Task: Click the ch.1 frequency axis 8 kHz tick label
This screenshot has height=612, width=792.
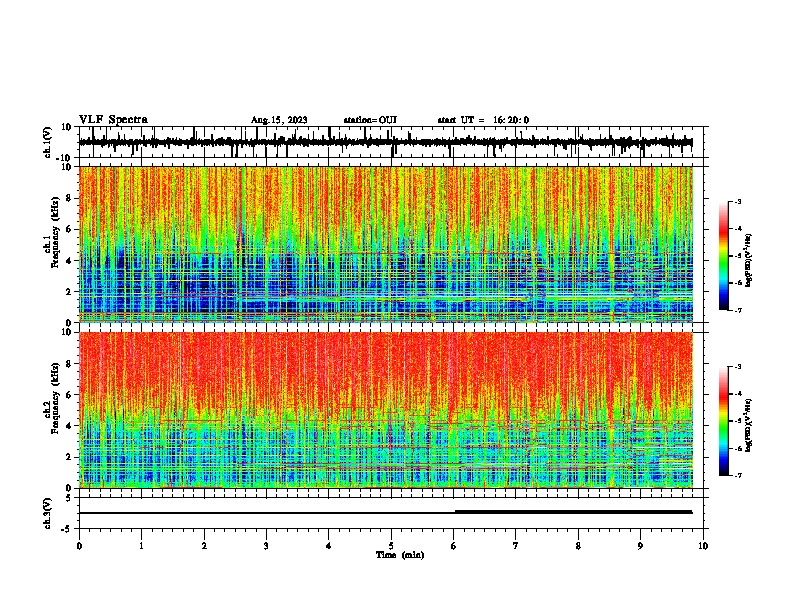Action: 70,198
